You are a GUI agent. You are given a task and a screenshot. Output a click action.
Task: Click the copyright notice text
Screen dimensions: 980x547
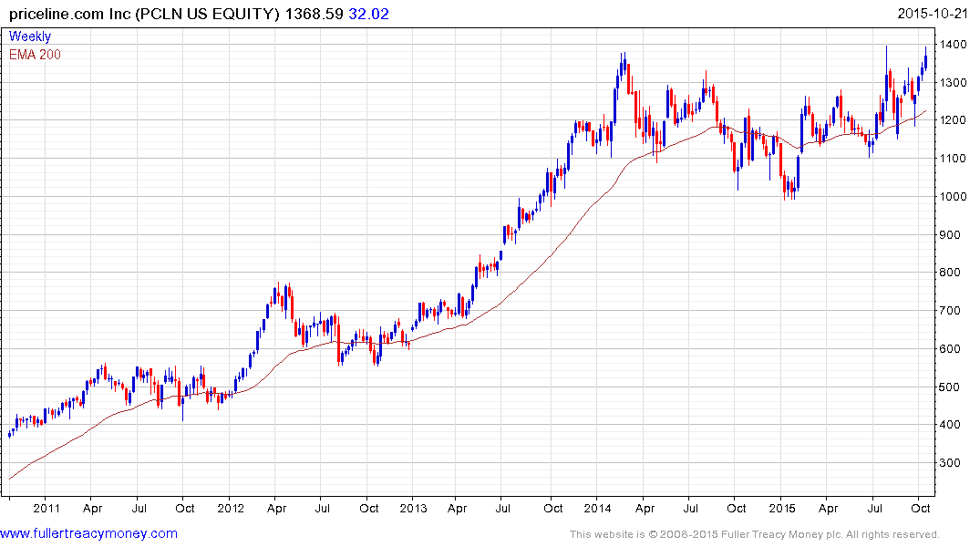click(755, 534)
